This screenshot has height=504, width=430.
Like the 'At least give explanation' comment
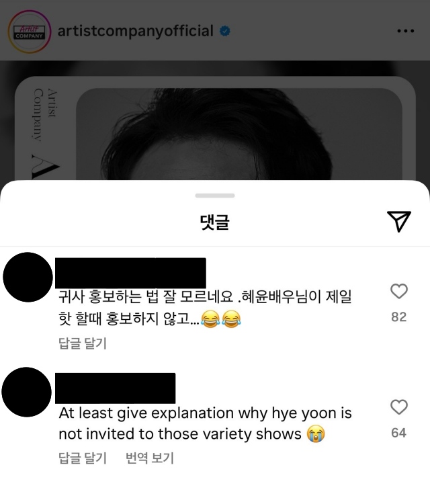click(x=399, y=407)
